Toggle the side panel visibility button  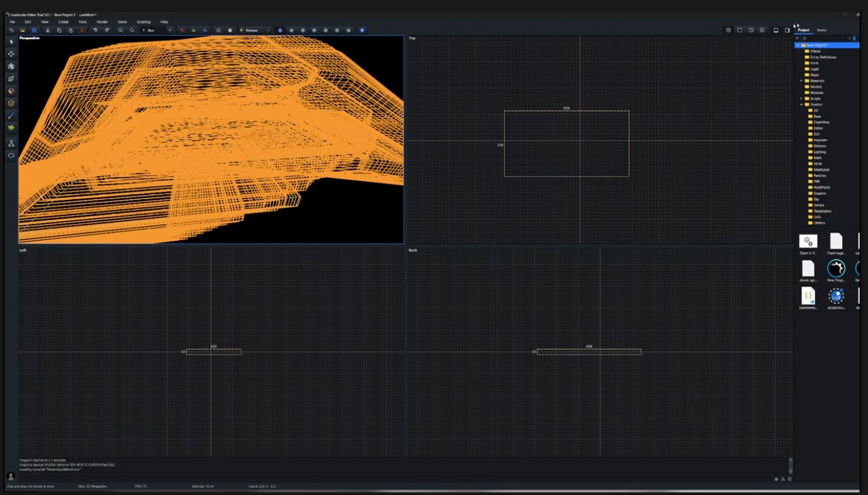click(787, 30)
